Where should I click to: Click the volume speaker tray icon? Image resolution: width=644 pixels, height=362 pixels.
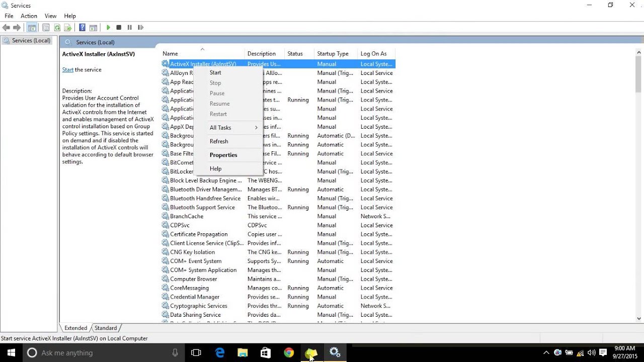point(592,353)
